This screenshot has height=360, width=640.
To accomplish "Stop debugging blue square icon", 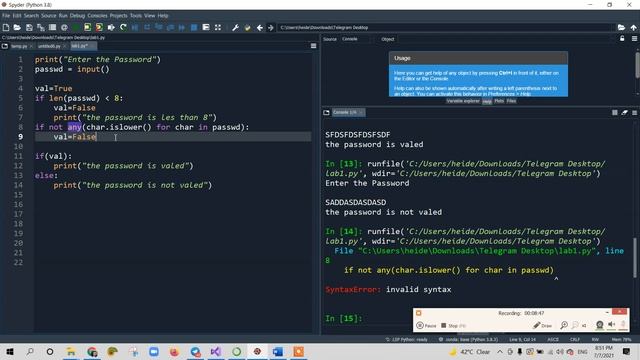I will click(x=194, y=27).
